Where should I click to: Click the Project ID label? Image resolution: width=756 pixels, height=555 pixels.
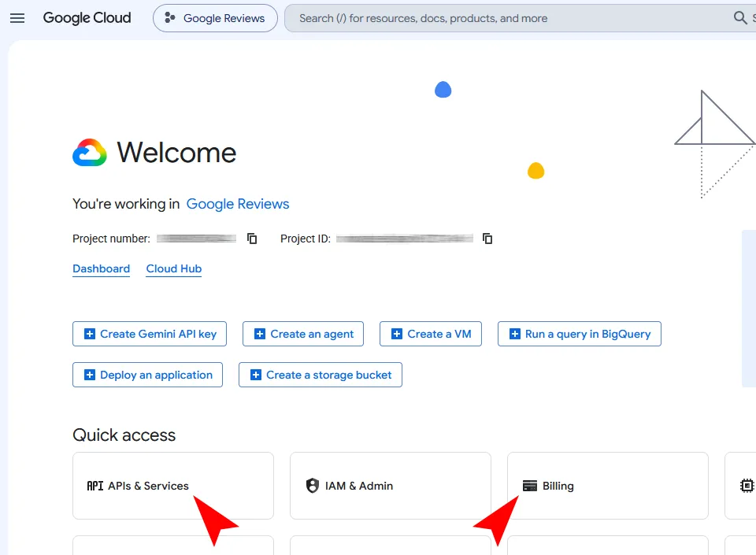(x=306, y=239)
